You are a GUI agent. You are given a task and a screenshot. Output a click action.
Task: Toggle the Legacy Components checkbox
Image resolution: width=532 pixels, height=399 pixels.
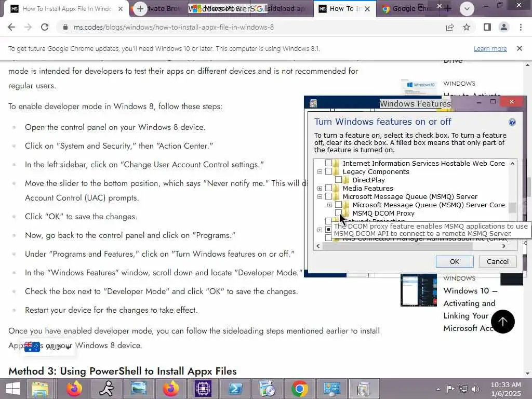pyautogui.click(x=328, y=171)
